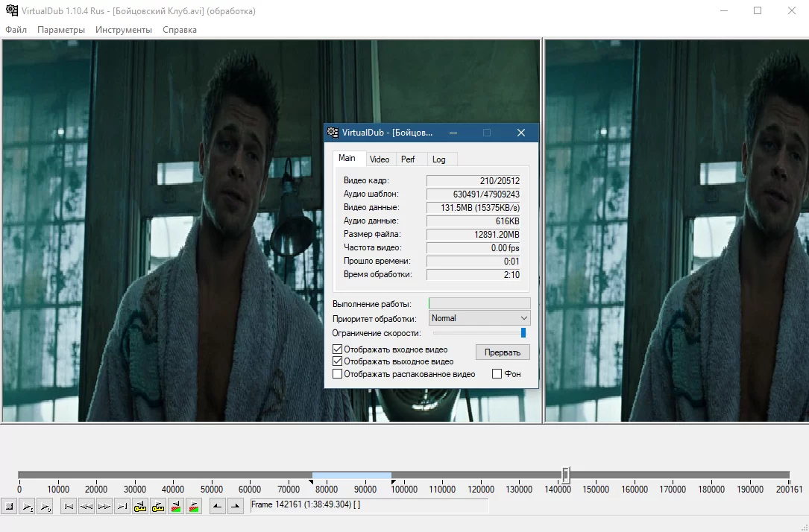
Task: Click the selection start marker on timeline
Action: coord(311,482)
